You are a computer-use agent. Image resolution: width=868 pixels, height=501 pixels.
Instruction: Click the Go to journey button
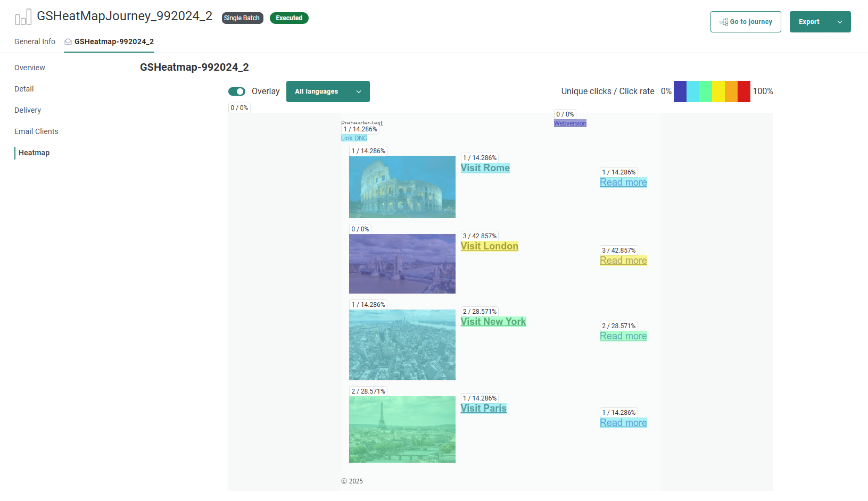pos(746,22)
